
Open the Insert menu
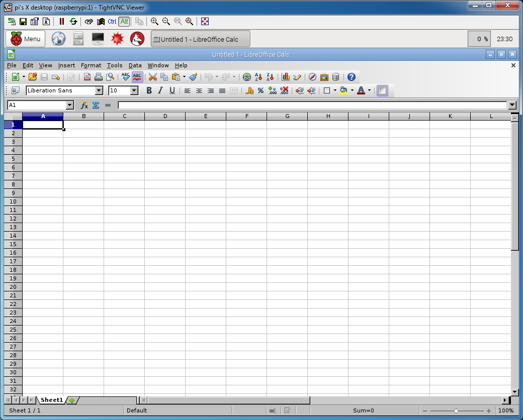[66, 65]
